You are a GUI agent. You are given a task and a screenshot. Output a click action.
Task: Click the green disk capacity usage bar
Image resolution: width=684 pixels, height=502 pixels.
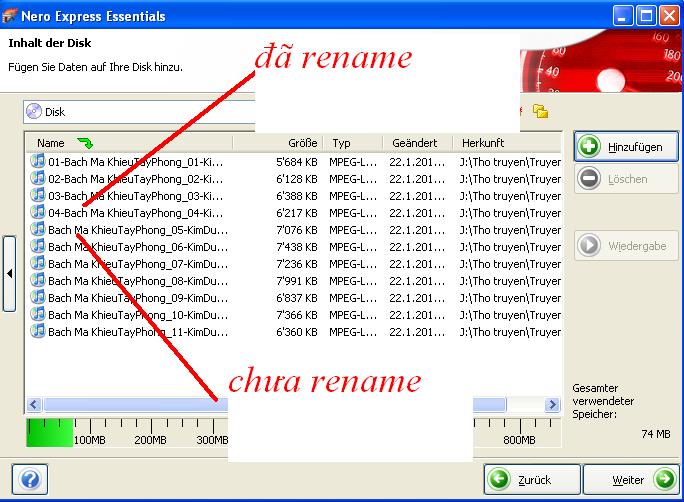[x=50, y=432]
